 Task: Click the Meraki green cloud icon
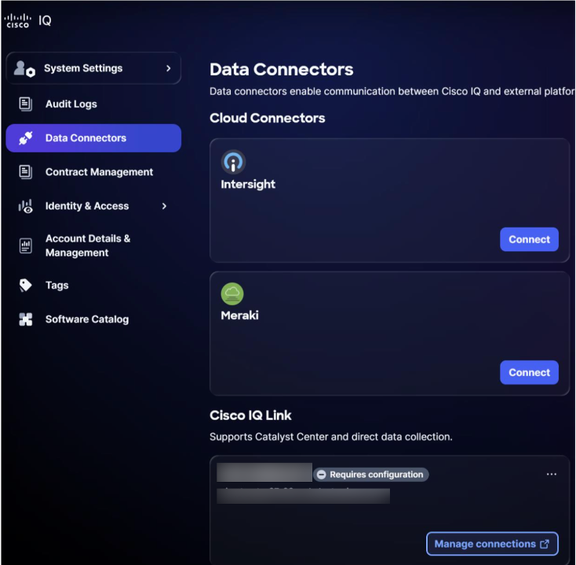[x=232, y=294]
